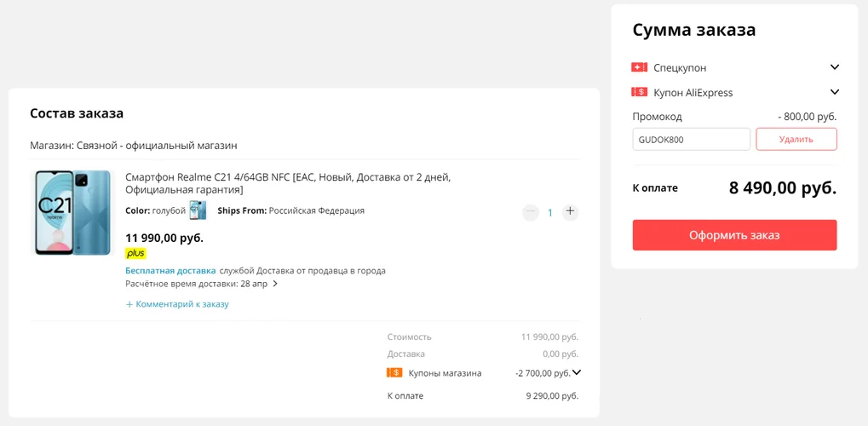Expand the Купоны магазина discount chevron
Screen dimensions: 868x426
577,373
